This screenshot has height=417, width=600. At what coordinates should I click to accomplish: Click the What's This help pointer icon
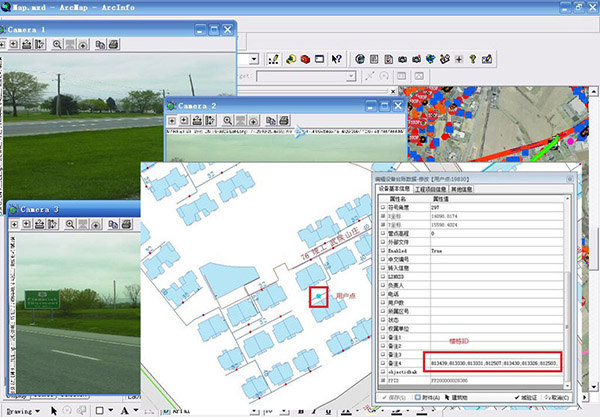[x=337, y=58]
